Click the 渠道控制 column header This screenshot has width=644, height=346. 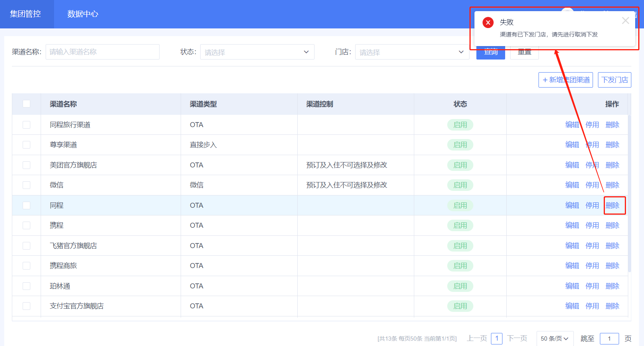(320, 104)
